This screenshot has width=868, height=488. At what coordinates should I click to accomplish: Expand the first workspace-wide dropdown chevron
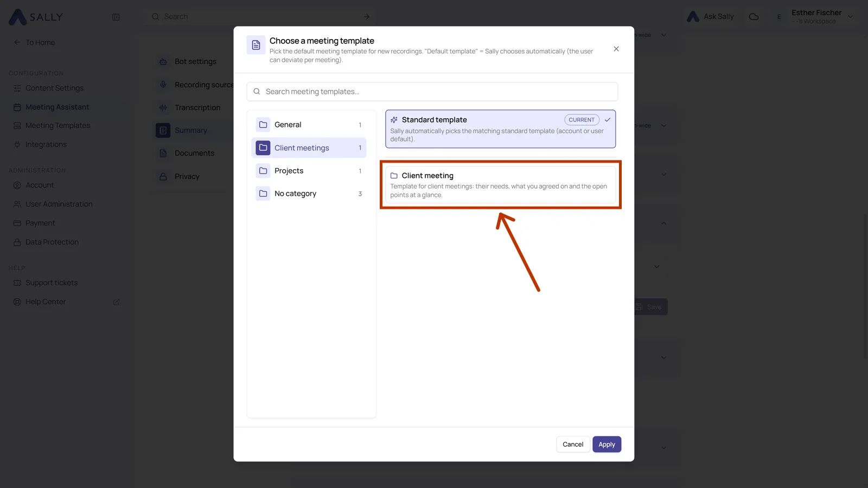coord(663,35)
